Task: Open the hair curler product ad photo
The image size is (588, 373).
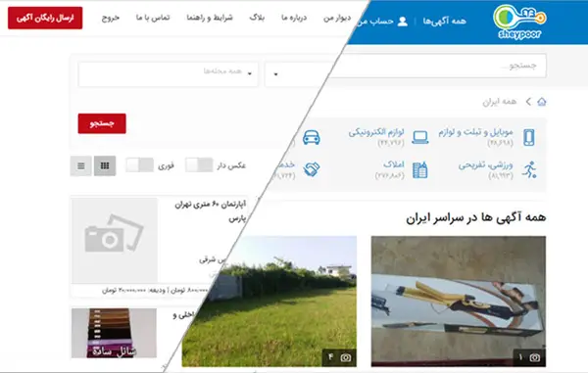Action: [459, 302]
